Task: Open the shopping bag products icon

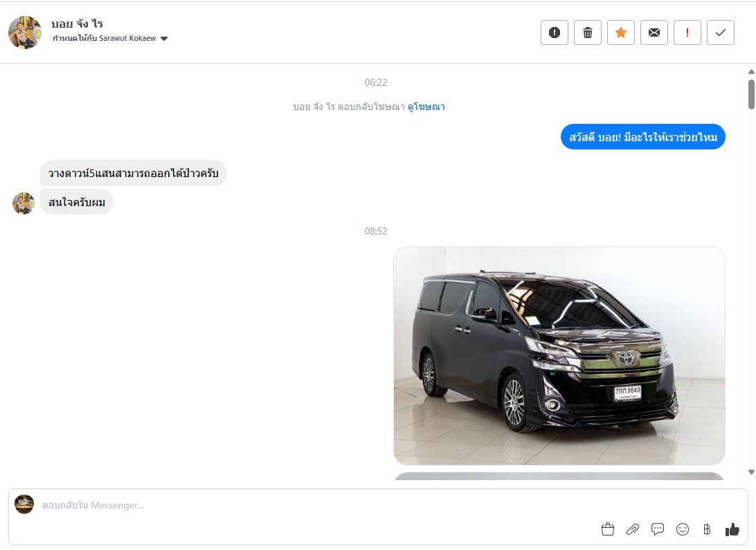Action: pos(608,529)
